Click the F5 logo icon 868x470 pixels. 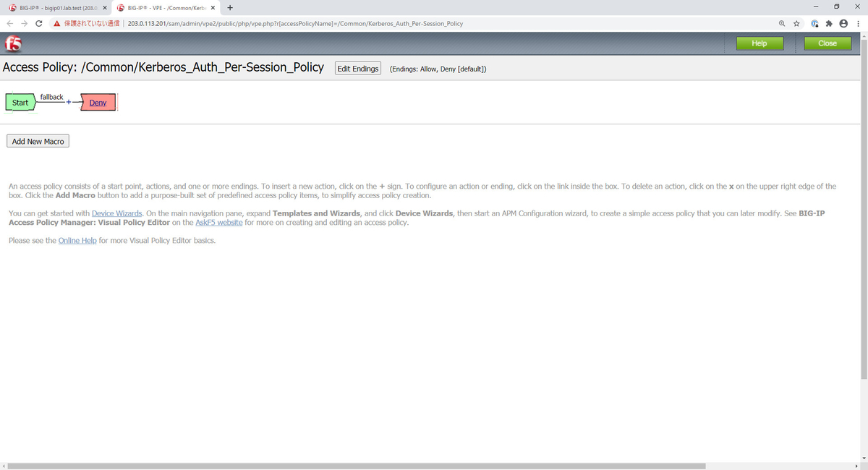[13, 43]
